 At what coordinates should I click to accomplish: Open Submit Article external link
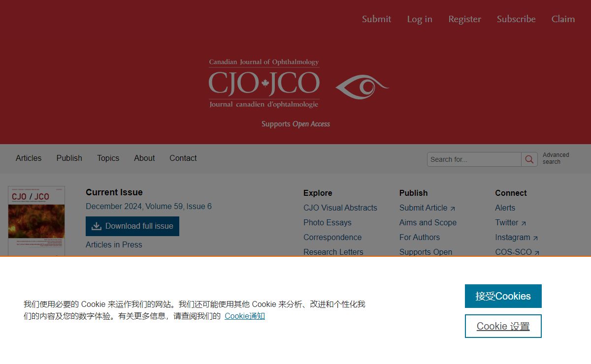point(427,208)
